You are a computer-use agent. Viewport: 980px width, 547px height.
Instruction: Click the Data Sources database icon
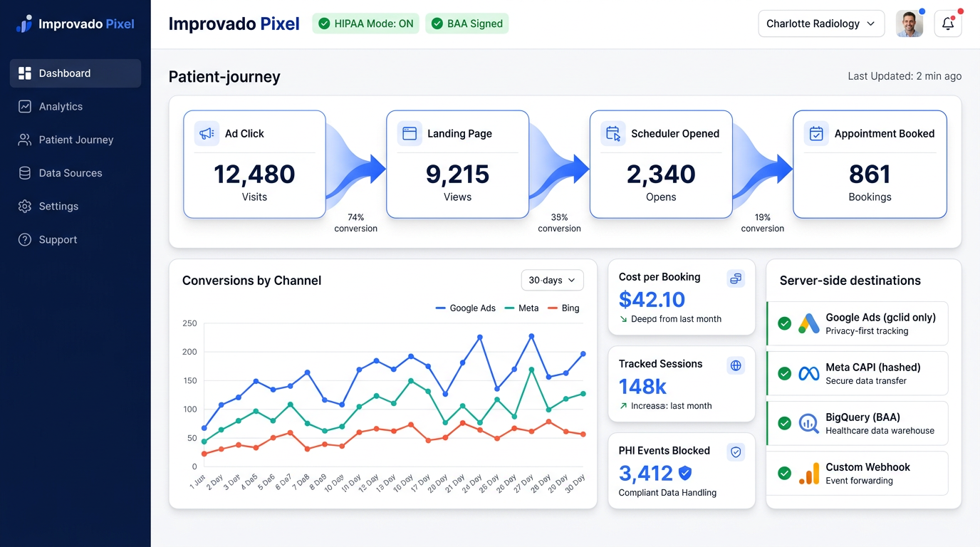25,173
